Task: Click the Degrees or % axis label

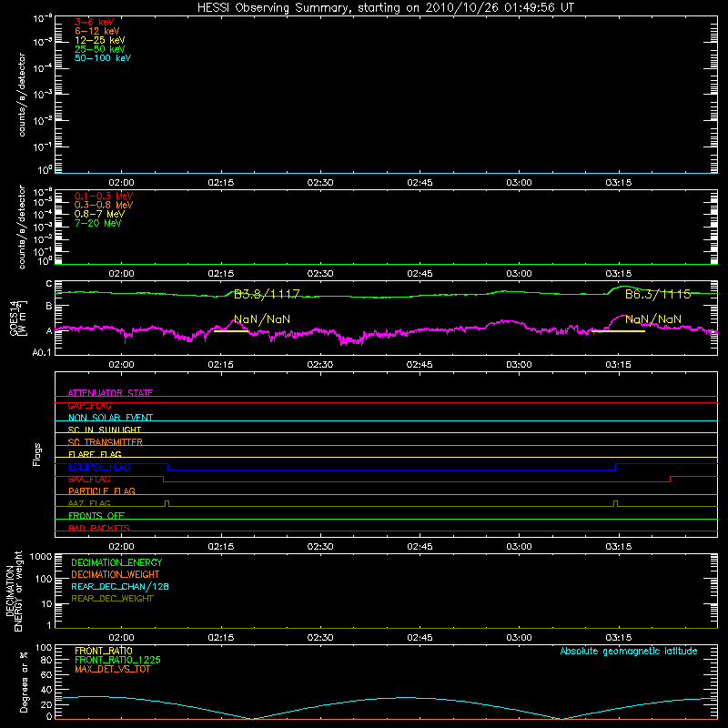Action: 24,682
